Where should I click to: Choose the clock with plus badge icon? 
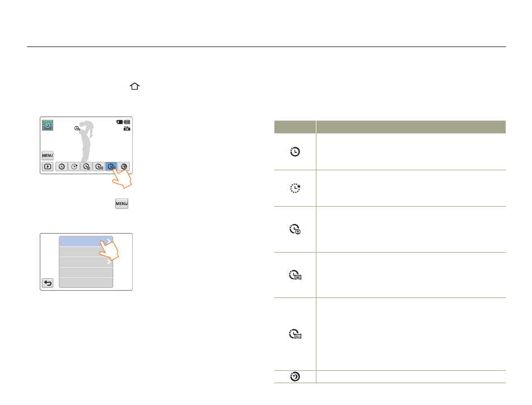coord(86,167)
